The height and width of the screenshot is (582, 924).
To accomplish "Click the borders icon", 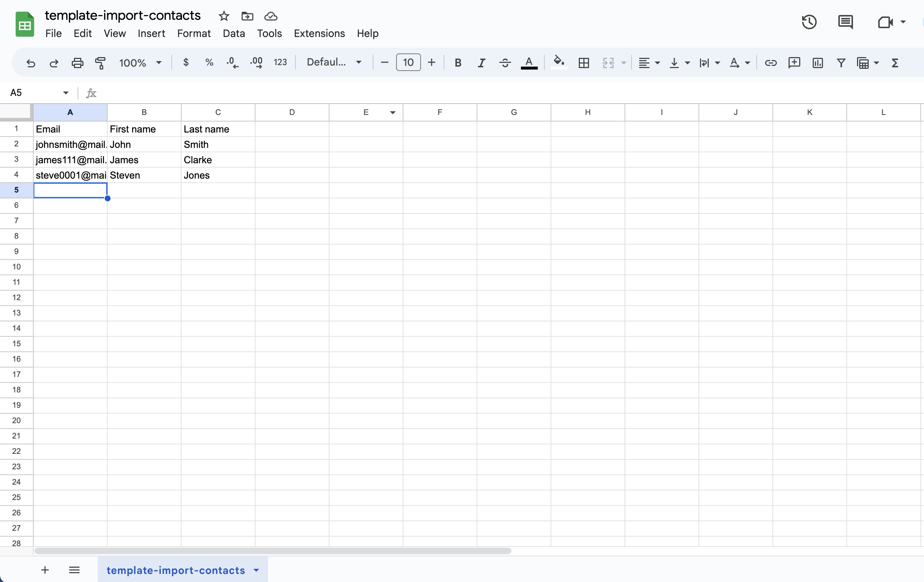I will [x=584, y=62].
